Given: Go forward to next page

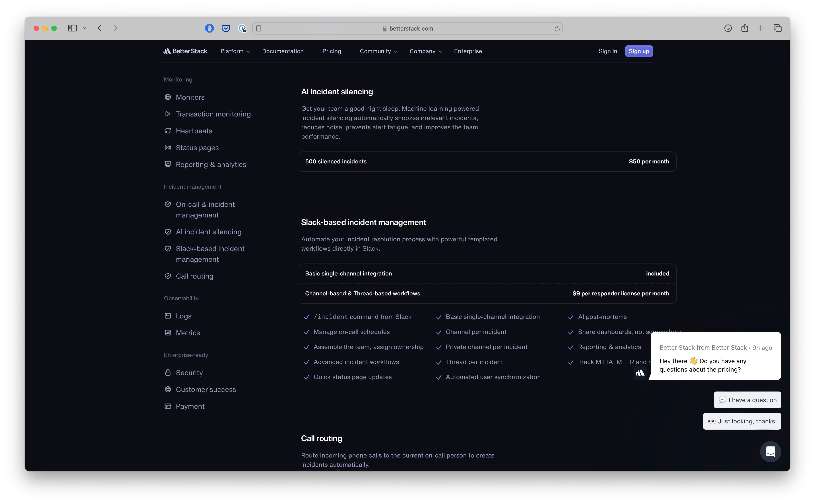Looking at the screenshot, I should point(115,28).
